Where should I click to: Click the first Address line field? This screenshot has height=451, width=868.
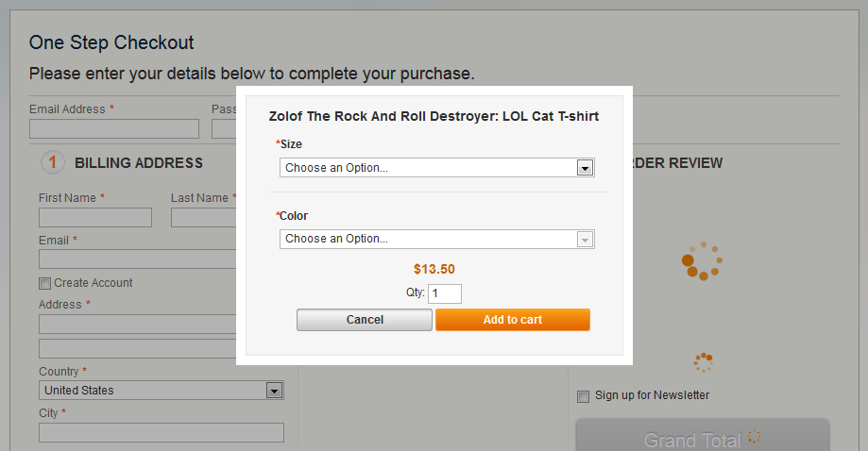pyautogui.click(x=138, y=325)
